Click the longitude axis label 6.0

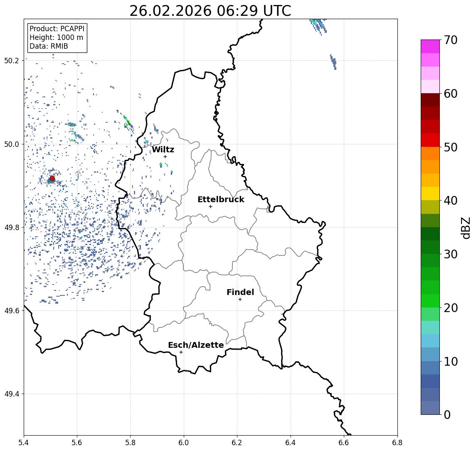[184, 443]
